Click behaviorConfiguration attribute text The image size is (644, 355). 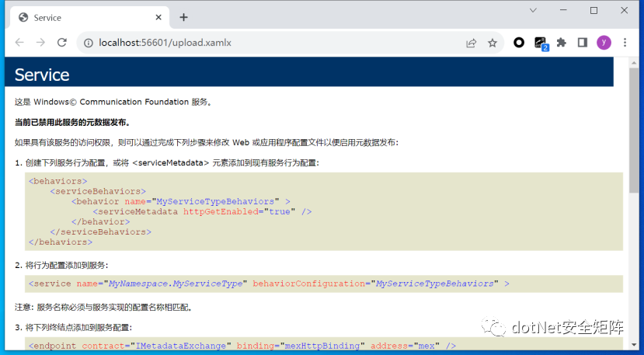(x=309, y=284)
